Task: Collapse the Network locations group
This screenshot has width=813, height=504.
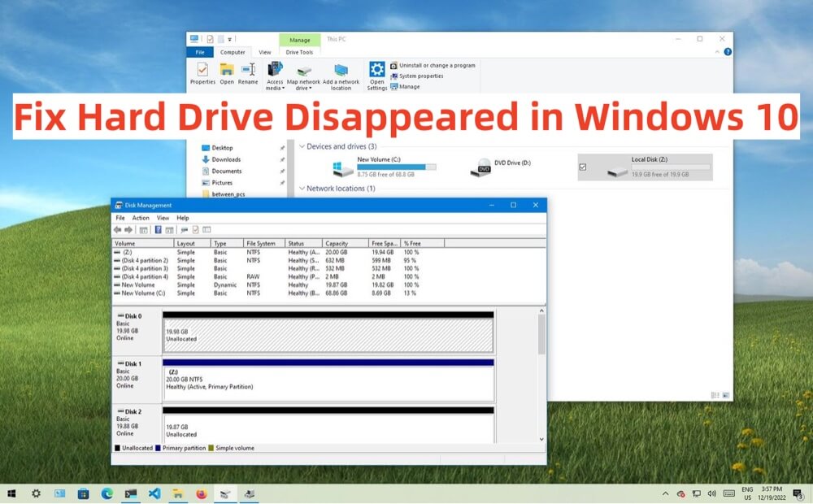Action: (x=302, y=189)
